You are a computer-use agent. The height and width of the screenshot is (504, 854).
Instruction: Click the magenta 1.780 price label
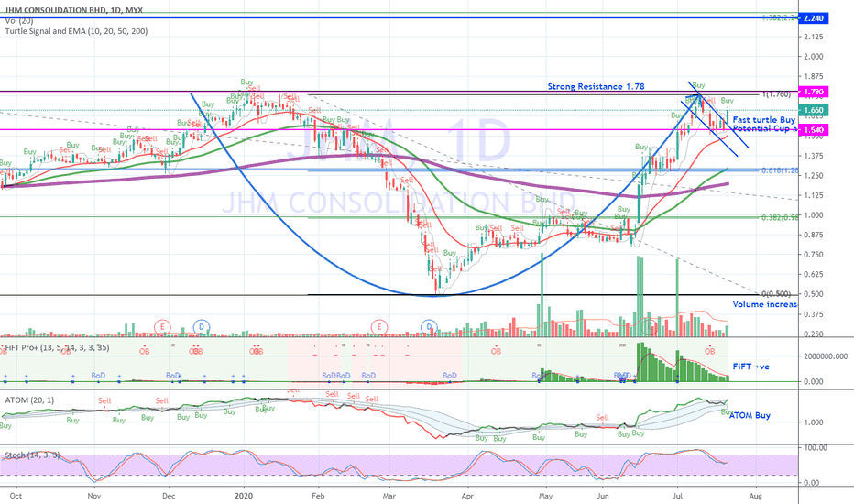coord(813,92)
